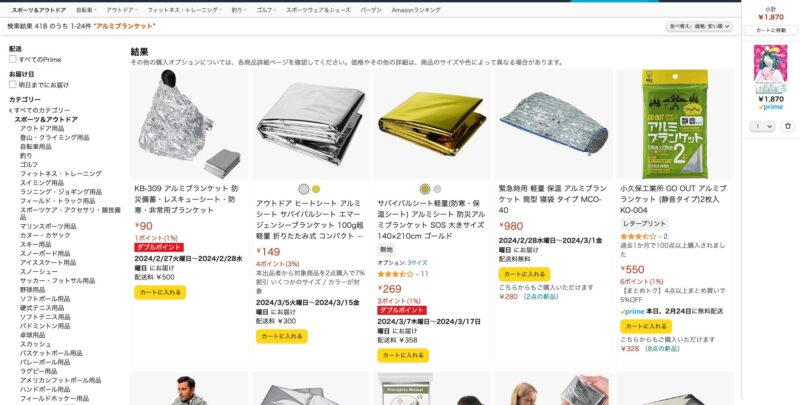800x405 pixels.
Task: Click the Prime logo on GO OUT product
Action: click(633, 311)
